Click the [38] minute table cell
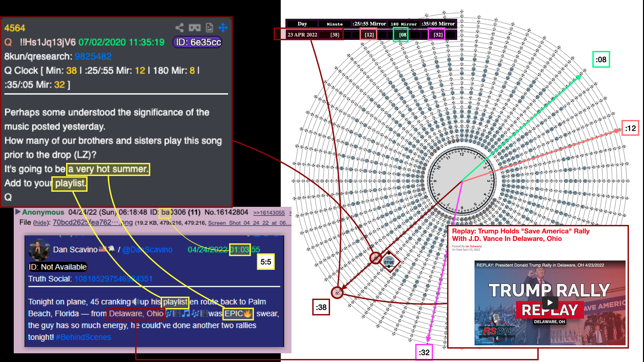 335,35
